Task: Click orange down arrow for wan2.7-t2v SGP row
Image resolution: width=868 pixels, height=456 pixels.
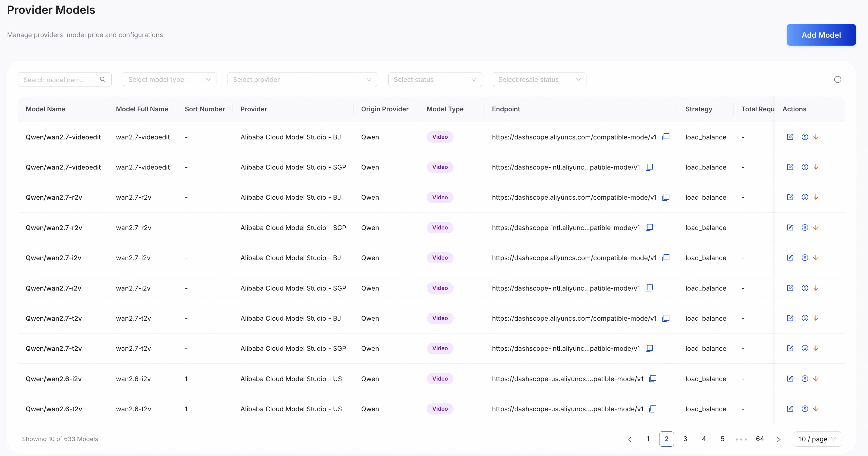Action: tap(816, 348)
